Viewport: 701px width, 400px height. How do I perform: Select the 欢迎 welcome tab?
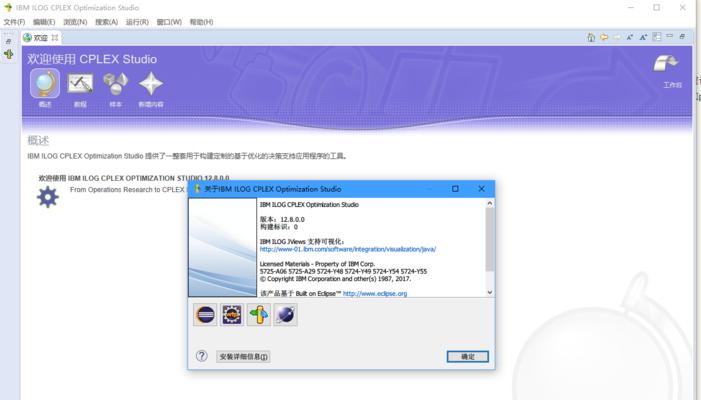pos(40,38)
